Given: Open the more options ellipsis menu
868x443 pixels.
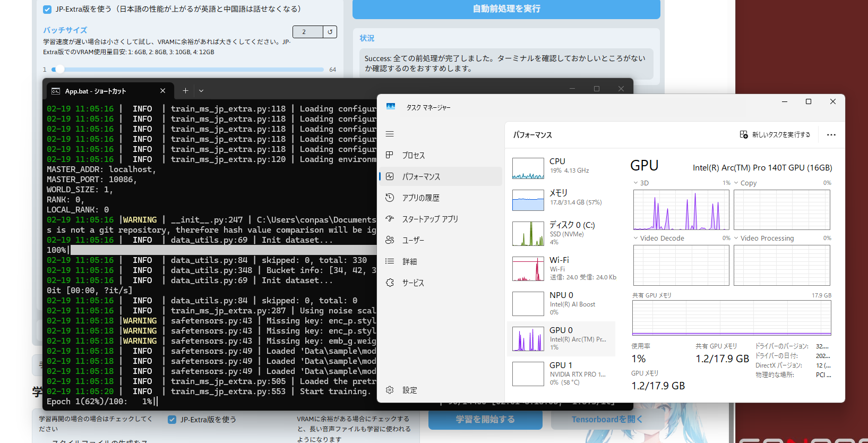Looking at the screenshot, I should 831,135.
